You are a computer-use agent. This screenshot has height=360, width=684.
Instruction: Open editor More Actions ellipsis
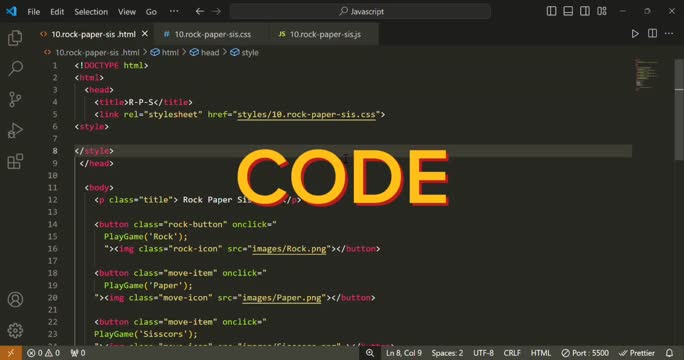[669, 34]
